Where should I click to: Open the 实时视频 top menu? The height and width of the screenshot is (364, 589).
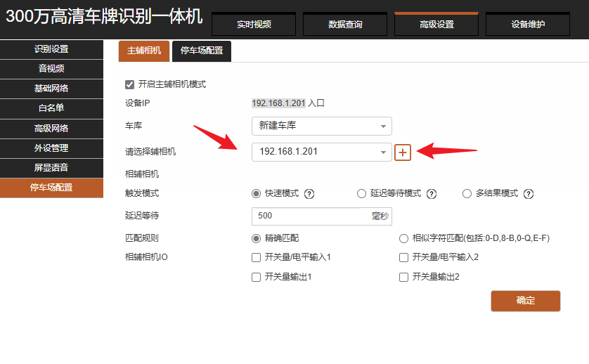pos(254,24)
